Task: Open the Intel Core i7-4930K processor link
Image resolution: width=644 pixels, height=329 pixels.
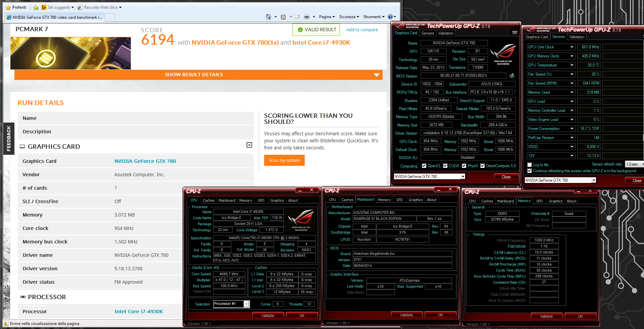Action: pos(139,312)
